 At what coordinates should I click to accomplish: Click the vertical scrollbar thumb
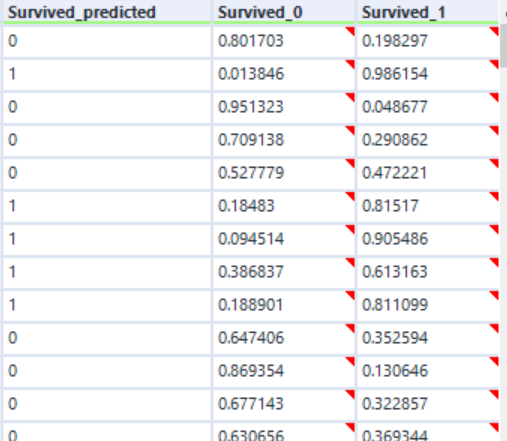pyautogui.click(x=504, y=46)
